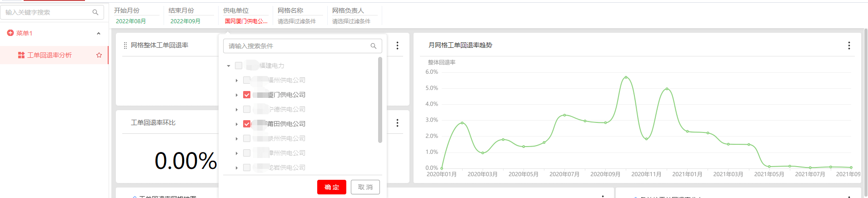The image size is (868, 198).
Task: Uncheck the 莆田供电公司 checkbox
Action: pos(247,124)
